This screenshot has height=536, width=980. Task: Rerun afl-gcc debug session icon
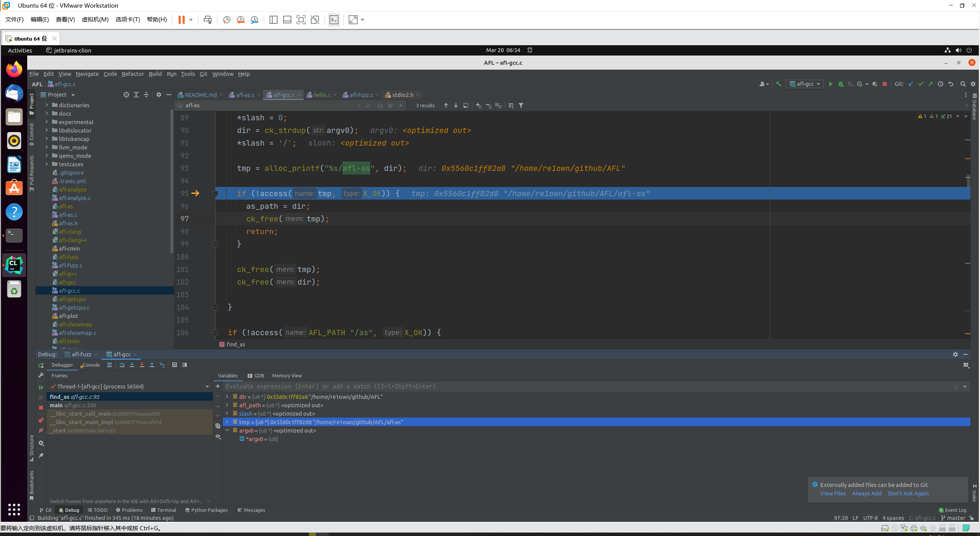point(41,366)
